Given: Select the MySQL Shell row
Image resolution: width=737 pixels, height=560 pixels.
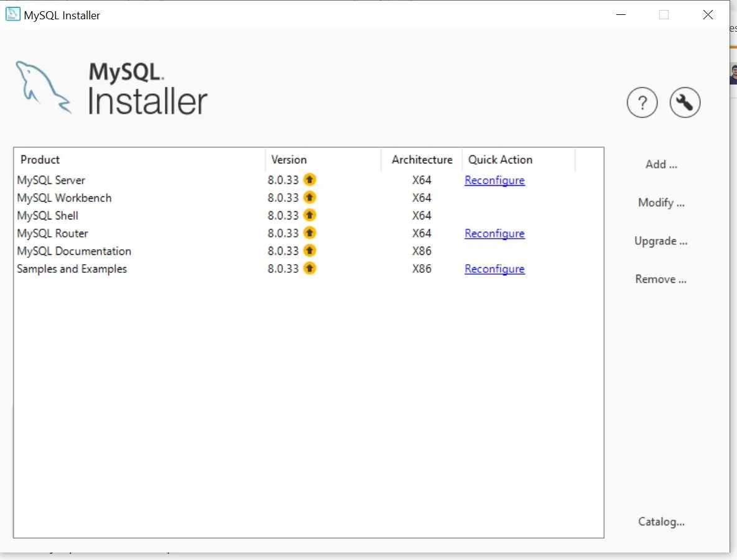Looking at the screenshot, I should coord(308,216).
